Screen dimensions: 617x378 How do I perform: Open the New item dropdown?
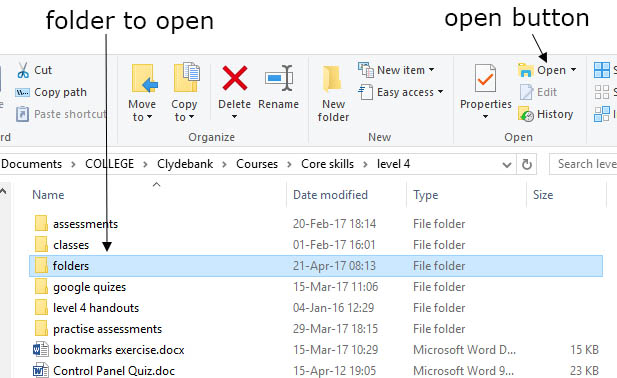tap(396, 70)
